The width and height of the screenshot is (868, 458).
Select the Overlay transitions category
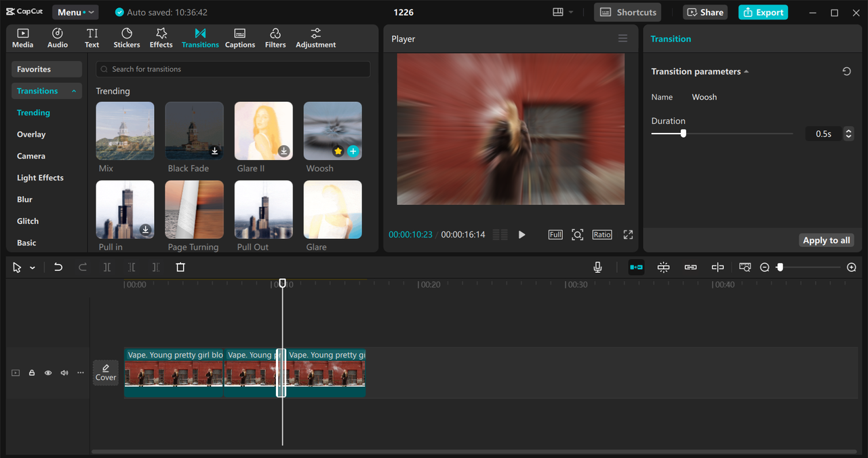(x=31, y=134)
